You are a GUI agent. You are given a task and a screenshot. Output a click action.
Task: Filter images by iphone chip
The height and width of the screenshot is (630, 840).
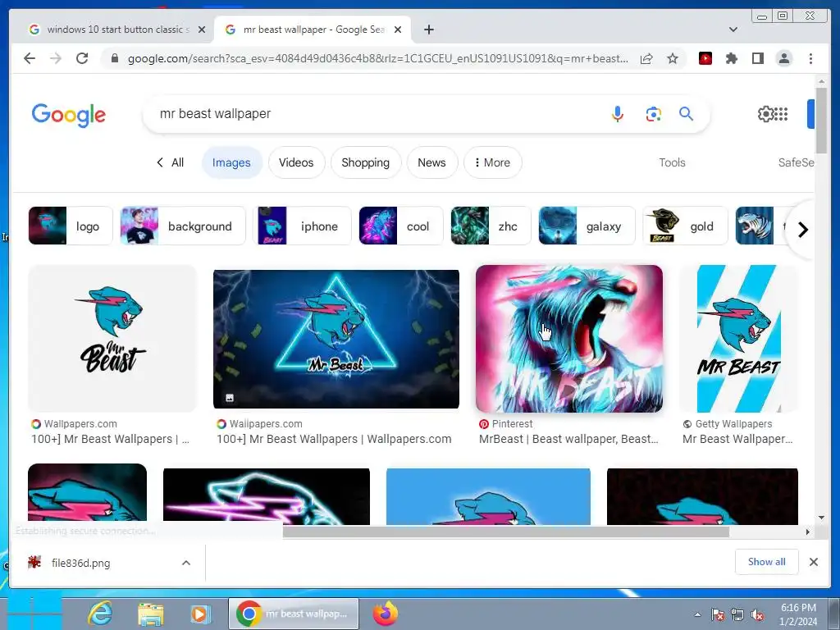302,226
